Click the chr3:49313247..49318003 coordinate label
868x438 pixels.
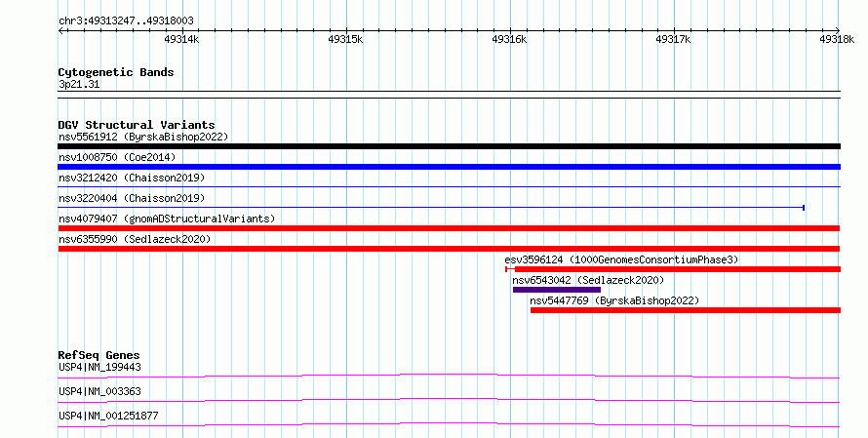[126, 21]
